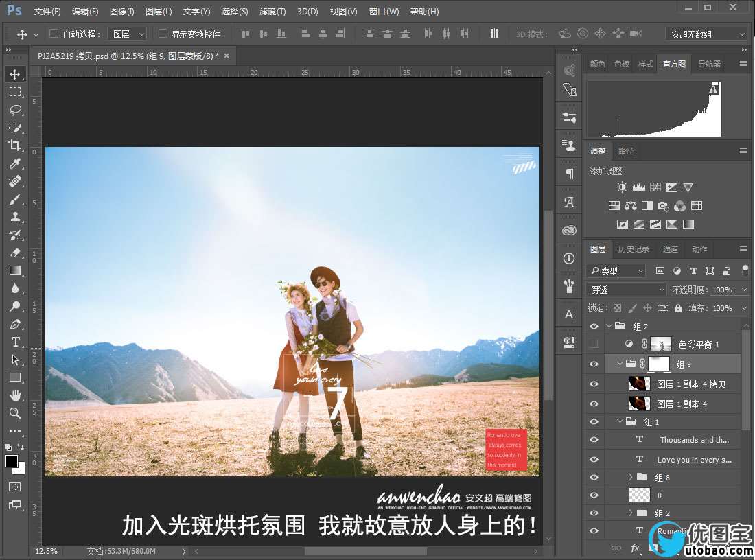Collapse the 组 1 layer group
This screenshot has height=560, width=755.
pyautogui.click(x=620, y=422)
